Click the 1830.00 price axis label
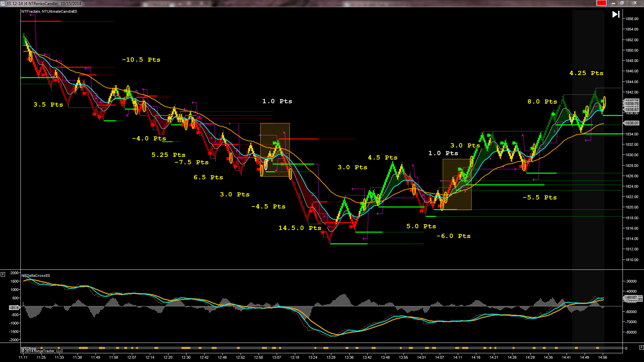 click(632, 155)
